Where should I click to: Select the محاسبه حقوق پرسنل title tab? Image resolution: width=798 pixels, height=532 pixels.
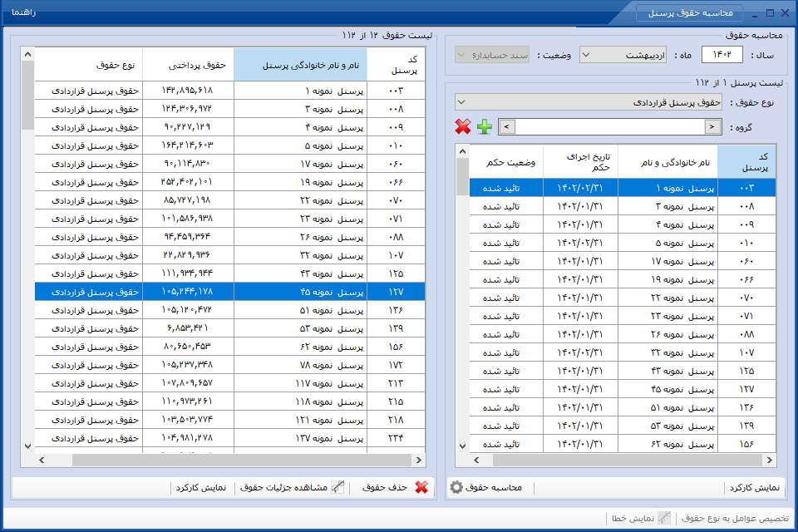click(690, 12)
